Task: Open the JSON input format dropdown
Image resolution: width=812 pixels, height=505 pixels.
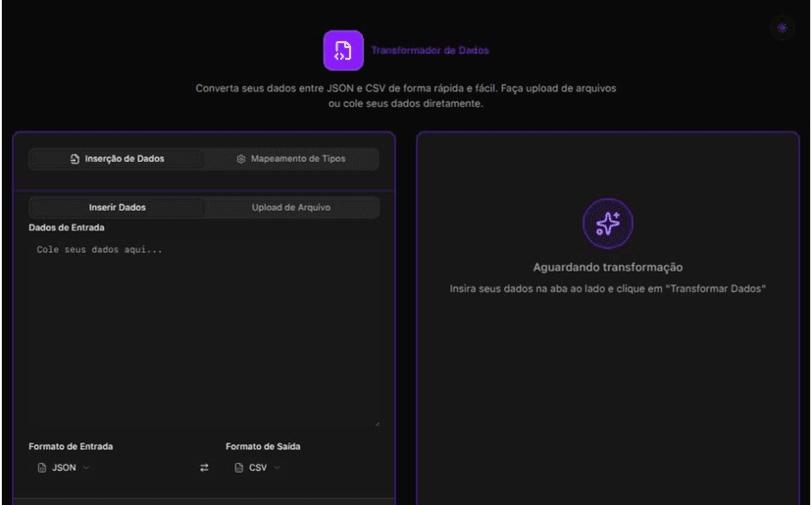Action: coord(64,468)
